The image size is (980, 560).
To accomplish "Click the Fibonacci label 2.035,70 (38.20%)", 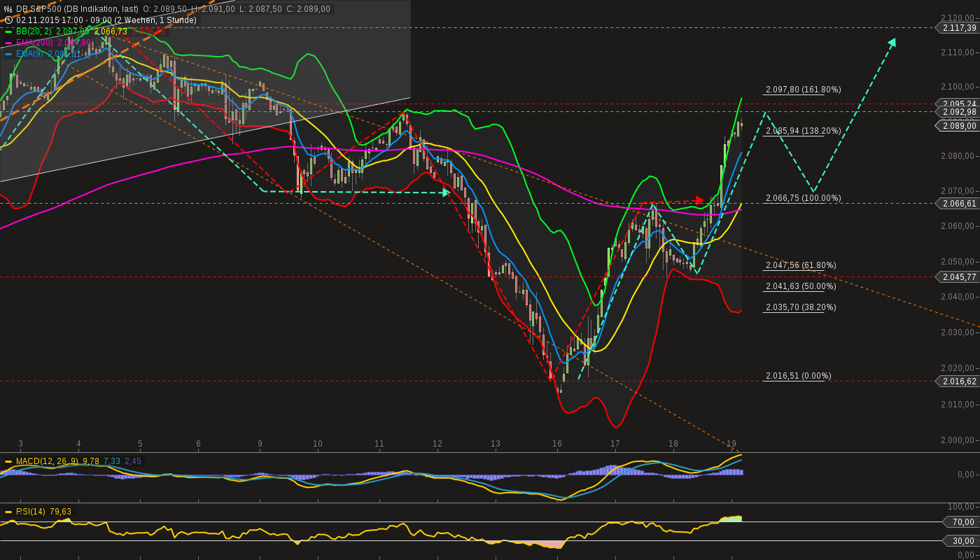I will pos(801,307).
